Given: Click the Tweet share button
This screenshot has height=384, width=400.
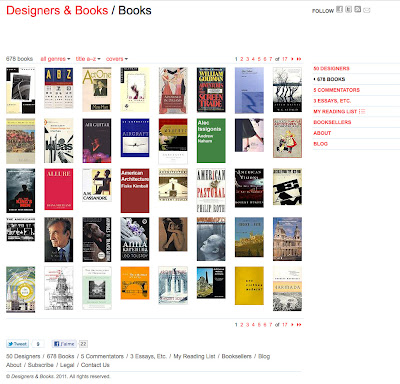Looking at the screenshot, I should [17, 344].
